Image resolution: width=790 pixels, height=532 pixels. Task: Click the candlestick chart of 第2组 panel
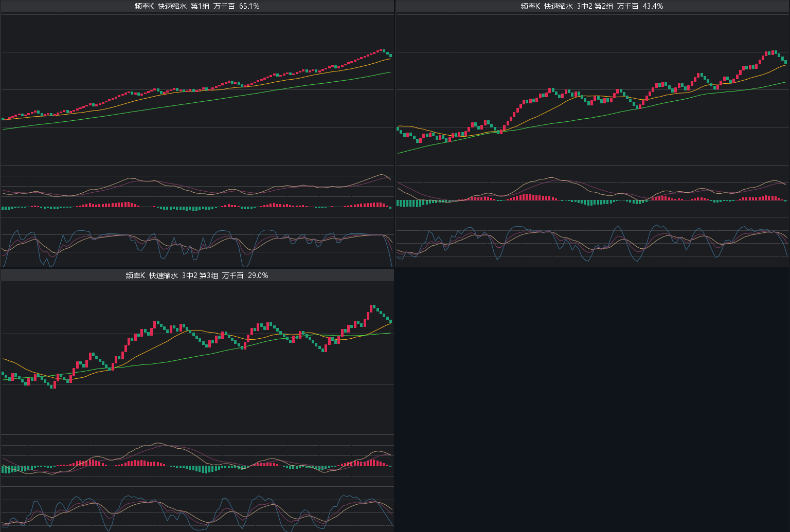click(592, 89)
